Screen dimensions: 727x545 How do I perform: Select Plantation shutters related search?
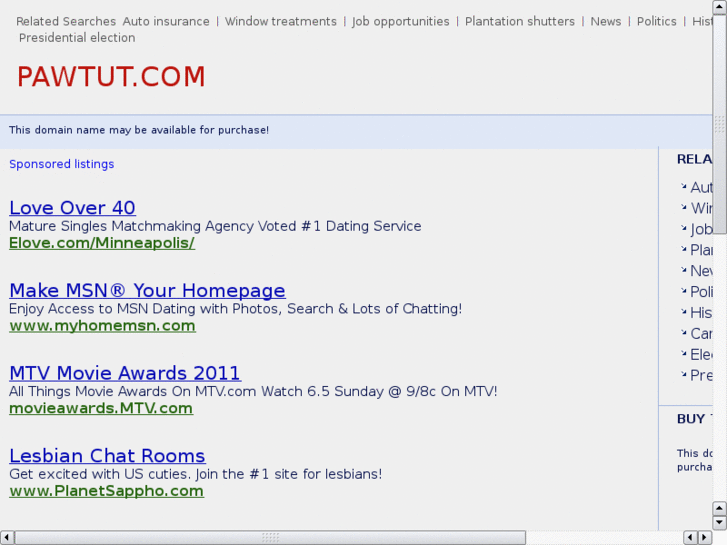click(x=520, y=21)
